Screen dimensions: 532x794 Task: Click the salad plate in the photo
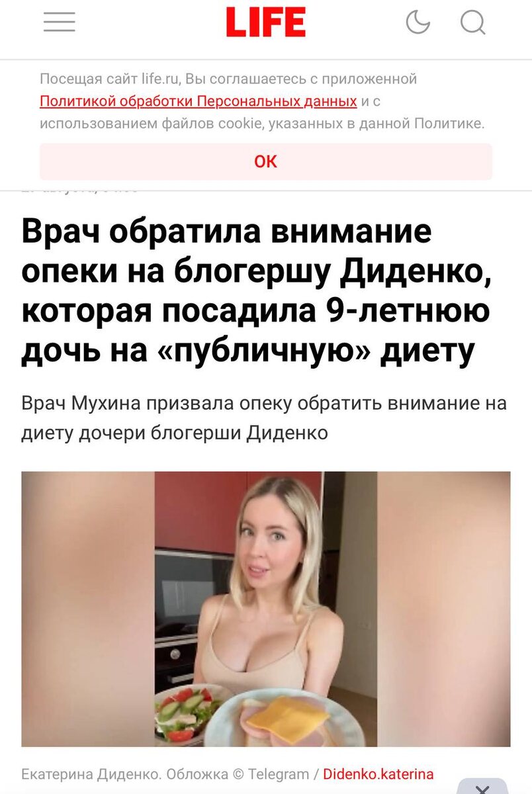pyautogui.click(x=186, y=715)
